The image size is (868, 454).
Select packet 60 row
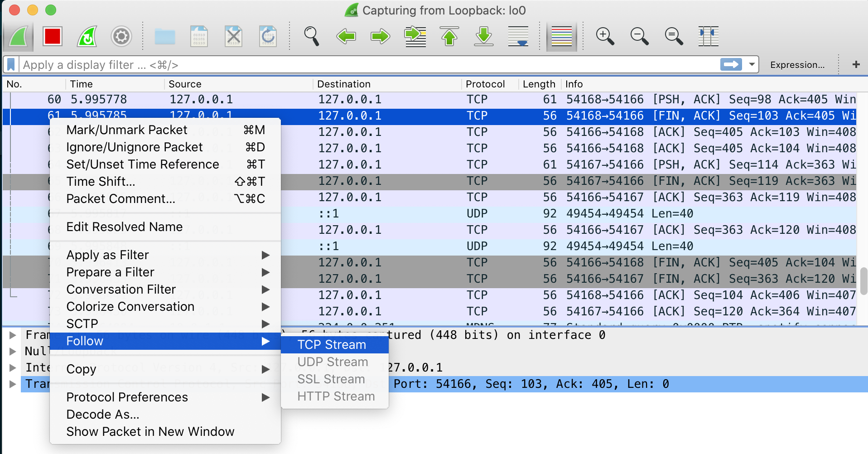tap(429, 100)
